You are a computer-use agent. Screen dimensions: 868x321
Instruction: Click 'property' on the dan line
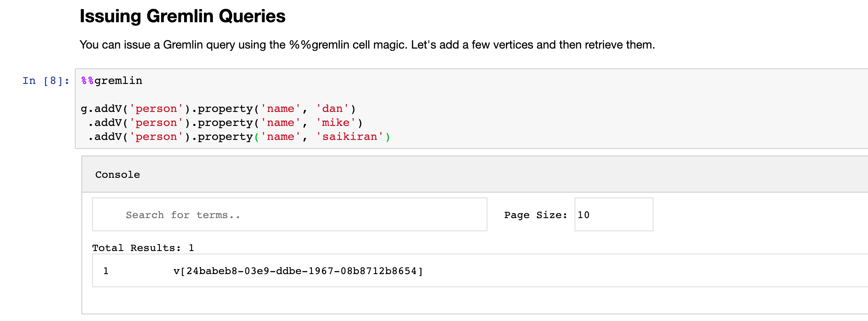225,109
